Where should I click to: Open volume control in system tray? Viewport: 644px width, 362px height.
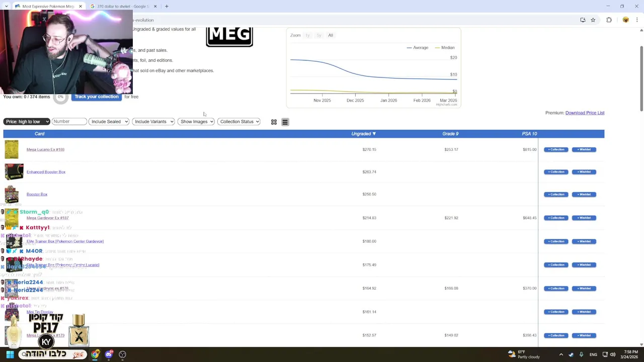[x=613, y=354]
